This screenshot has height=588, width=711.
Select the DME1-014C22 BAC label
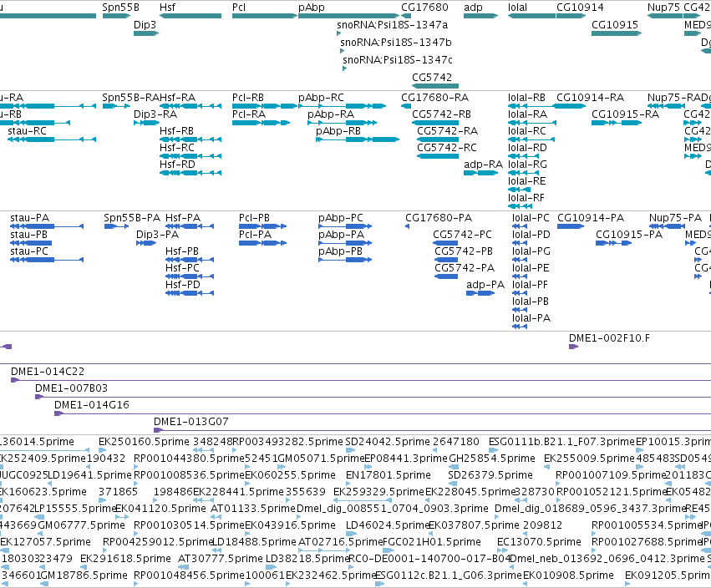tap(48, 372)
